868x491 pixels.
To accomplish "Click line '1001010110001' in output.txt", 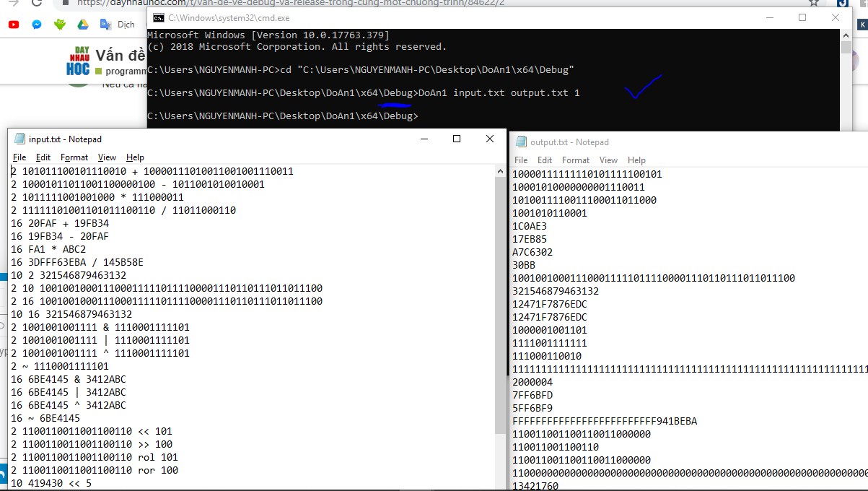I will [550, 214].
